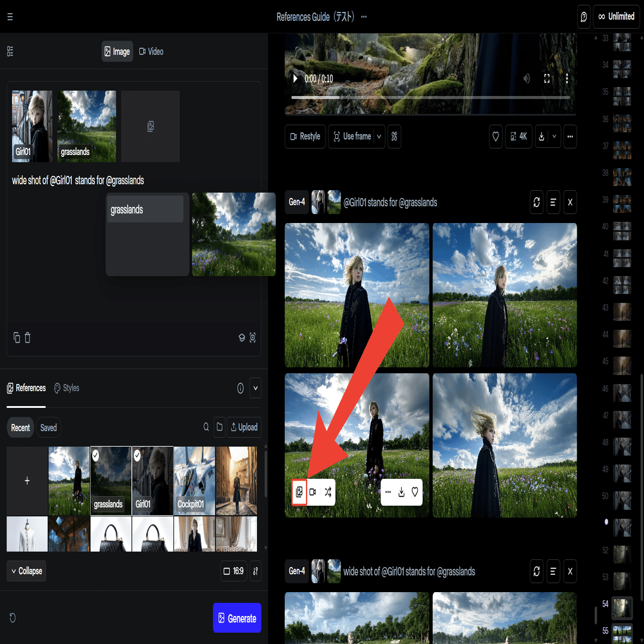
Task: Click the trash icon under prompt
Action: pos(27,338)
